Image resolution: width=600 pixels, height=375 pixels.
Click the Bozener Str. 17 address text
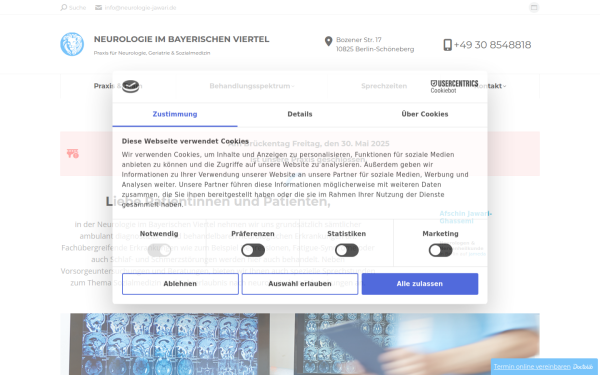(x=359, y=40)
